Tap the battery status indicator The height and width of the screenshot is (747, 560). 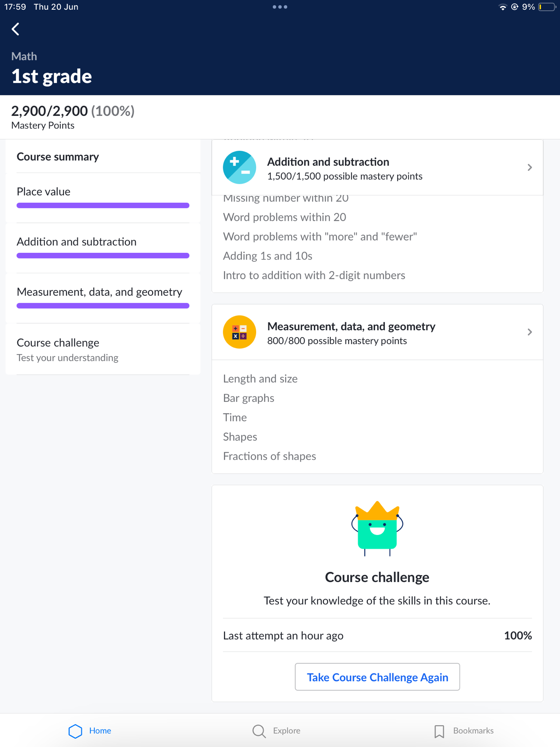pos(547,7)
